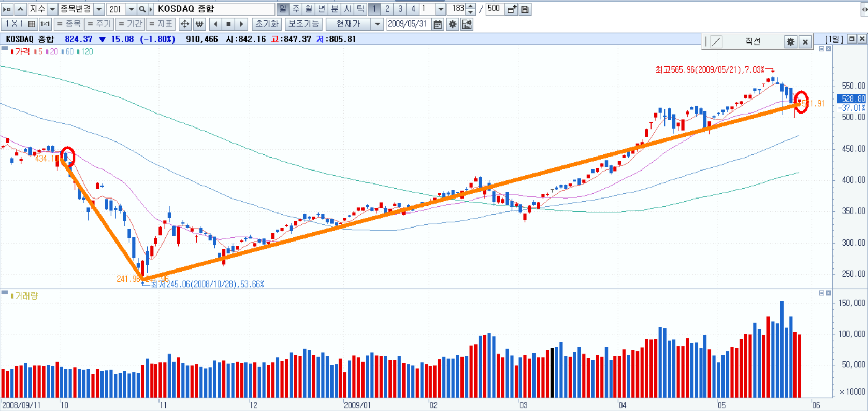This screenshot has height=411, width=868.
Task: Click the add-chart-window icon next to 500
Action: coord(512,9)
